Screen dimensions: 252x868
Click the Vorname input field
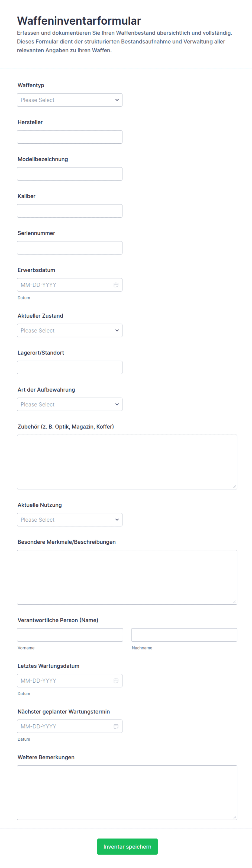70,635
